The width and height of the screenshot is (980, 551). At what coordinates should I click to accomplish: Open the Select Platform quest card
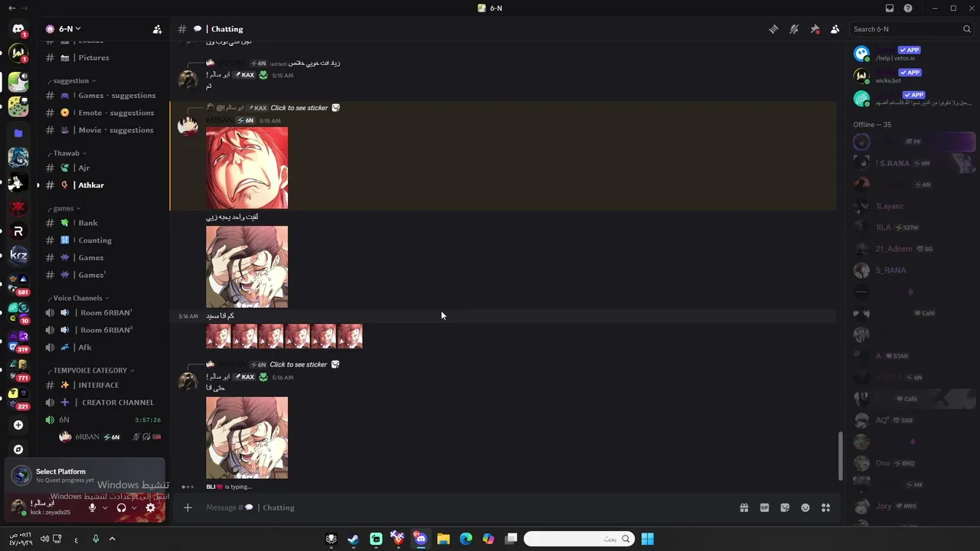[x=84, y=475]
